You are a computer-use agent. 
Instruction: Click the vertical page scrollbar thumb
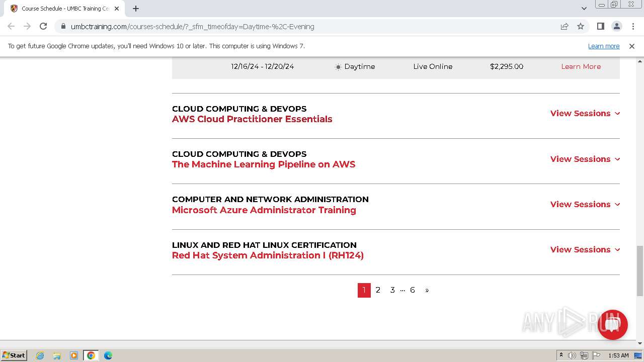[x=639, y=271]
